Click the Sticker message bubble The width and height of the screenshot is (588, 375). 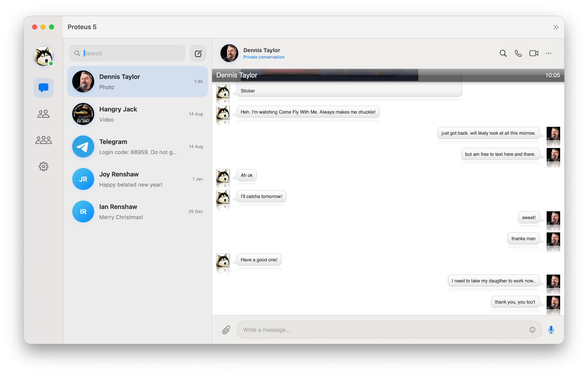pyautogui.click(x=349, y=91)
